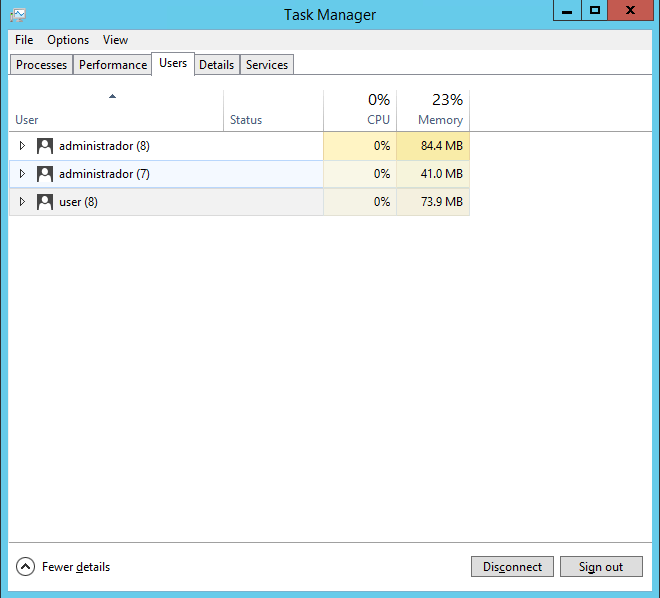Open the Options menu
Screen dimensions: 660x598
click(x=68, y=40)
